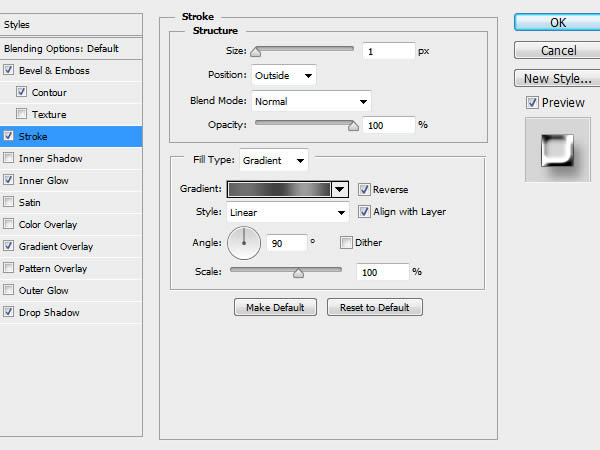This screenshot has height=450, width=600.
Task: Click the Angle value field
Action: pos(287,243)
